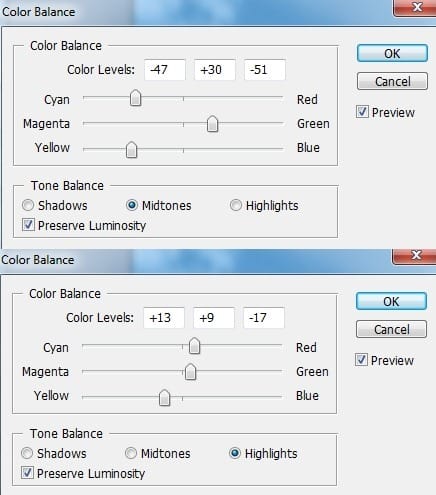
Task: Toggle Preview checkbox in the upper dialog
Action: pyautogui.click(x=362, y=112)
